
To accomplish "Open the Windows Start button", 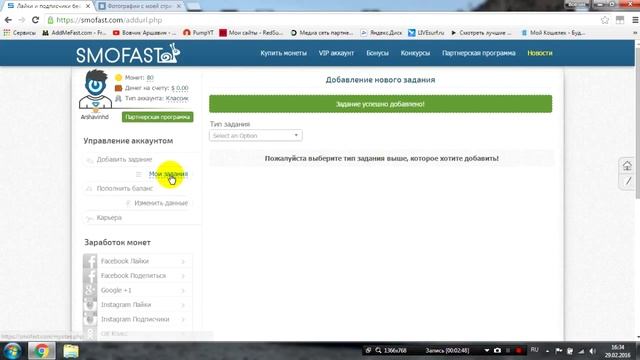I will pyautogui.click(x=12, y=351).
